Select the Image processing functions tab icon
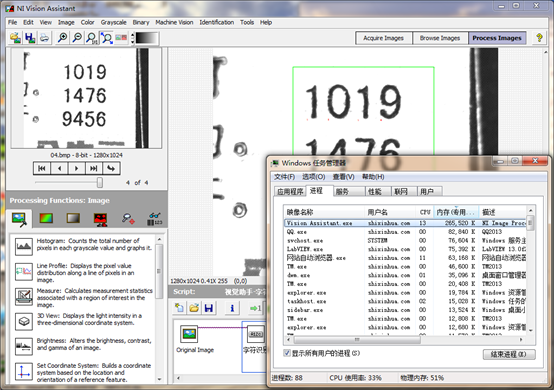 pos(19,219)
